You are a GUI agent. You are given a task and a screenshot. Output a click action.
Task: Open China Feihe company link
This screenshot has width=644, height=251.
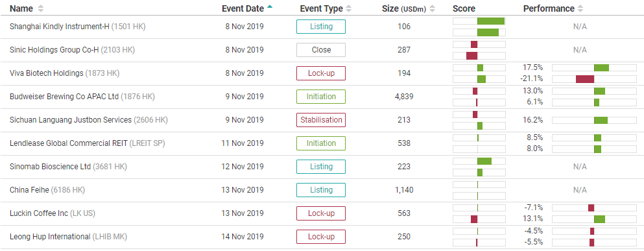click(47, 190)
